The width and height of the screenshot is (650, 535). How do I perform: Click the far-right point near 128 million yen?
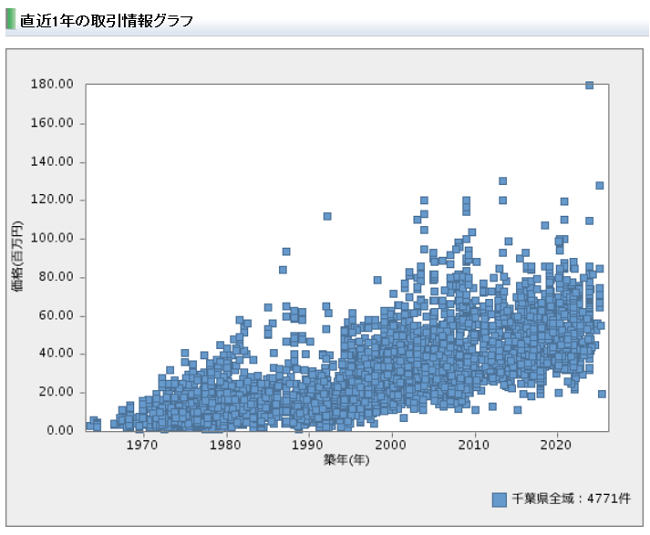[600, 186]
